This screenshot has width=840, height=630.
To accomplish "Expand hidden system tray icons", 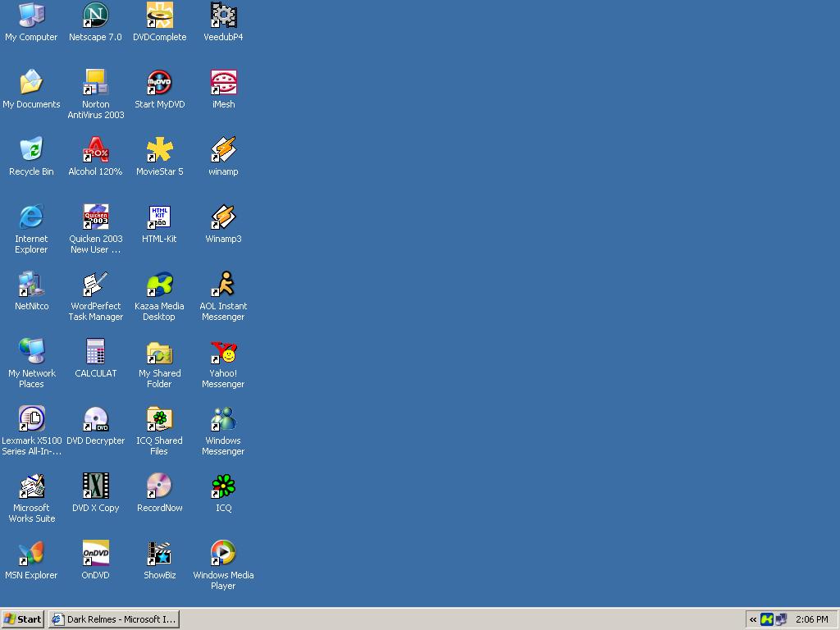I will [753, 620].
